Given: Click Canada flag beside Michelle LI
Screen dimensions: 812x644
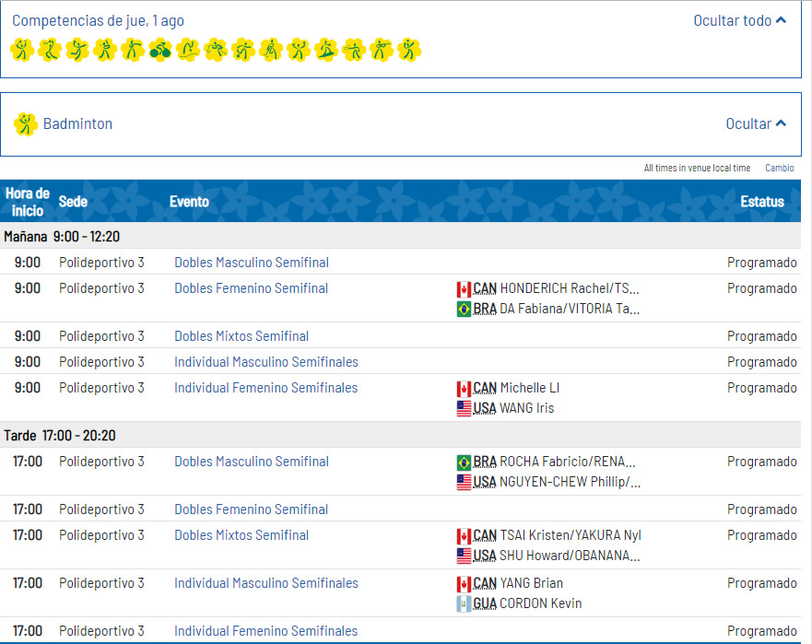Looking at the screenshot, I should (464, 388).
